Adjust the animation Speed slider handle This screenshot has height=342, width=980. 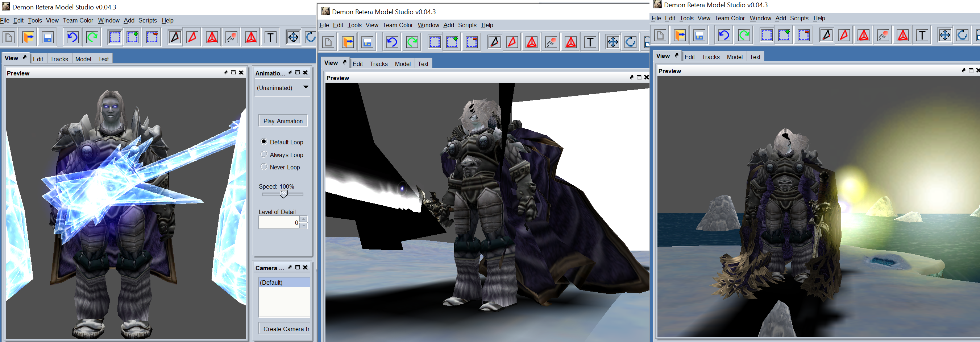(x=283, y=194)
